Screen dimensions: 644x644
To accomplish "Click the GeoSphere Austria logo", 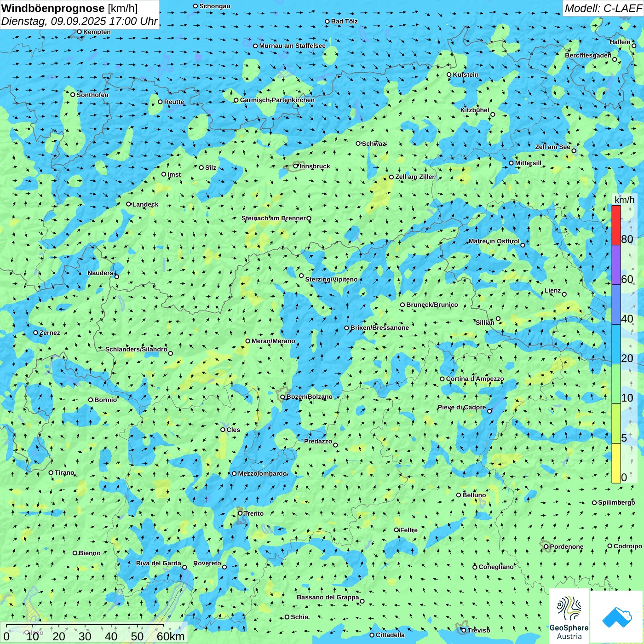I will click(x=569, y=616).
